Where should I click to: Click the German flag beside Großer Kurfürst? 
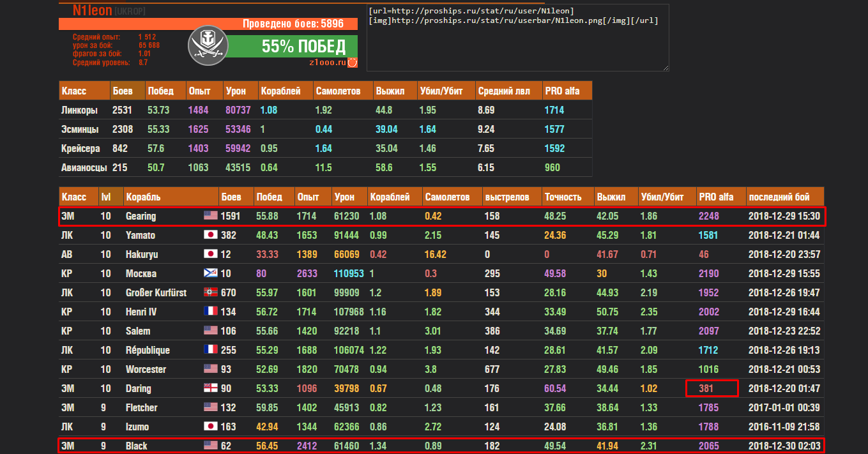pyautogui.click(x=211, y=292)
